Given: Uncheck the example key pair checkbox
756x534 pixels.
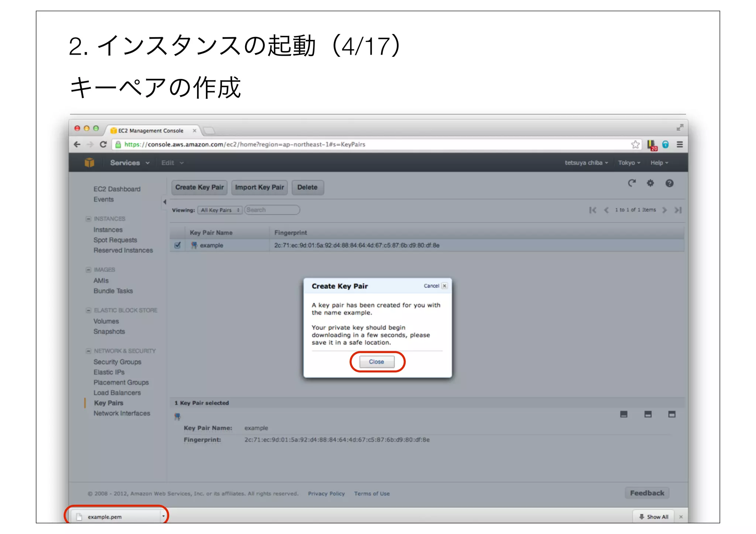Looking at the screenshot, I should coord(178,245).
